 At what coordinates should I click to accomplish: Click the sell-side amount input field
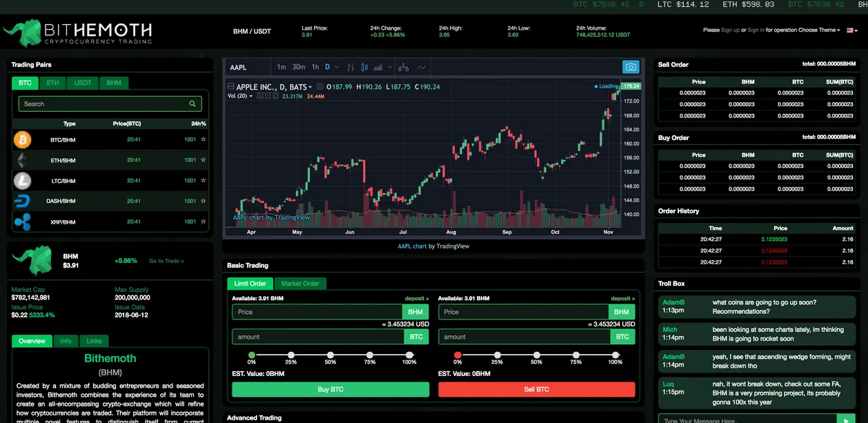click(524, 337)
